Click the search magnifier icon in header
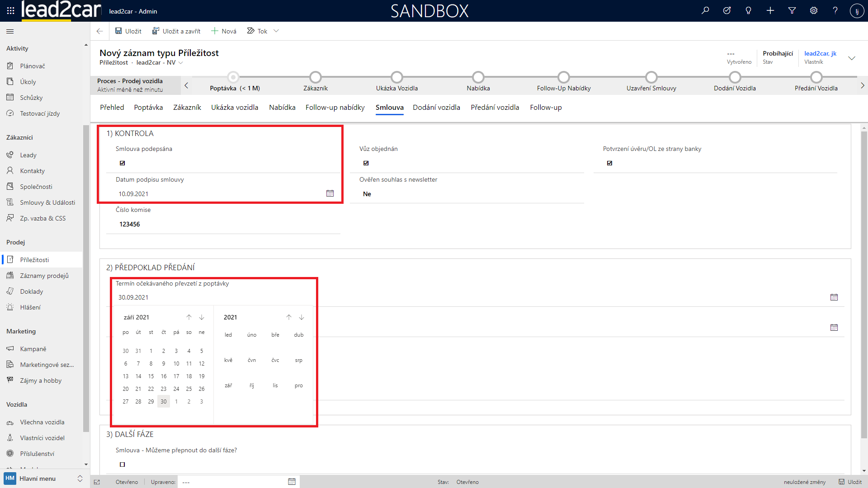This screenshot has width=868, height=488. point(705,10)
